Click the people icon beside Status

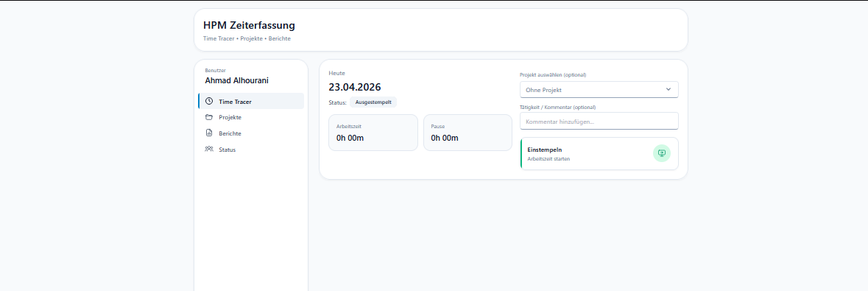208,149
